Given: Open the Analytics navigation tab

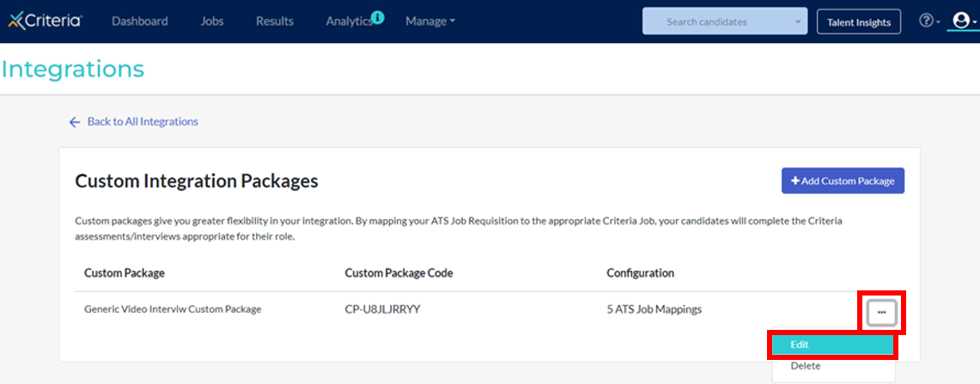Looking at the screenshot, I should [348, 21].
